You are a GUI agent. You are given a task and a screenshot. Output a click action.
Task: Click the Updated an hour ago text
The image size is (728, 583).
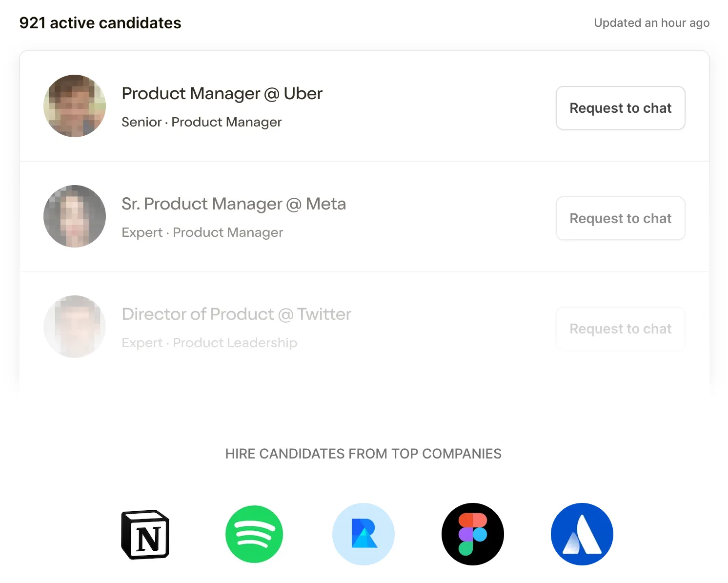[651, 23]
